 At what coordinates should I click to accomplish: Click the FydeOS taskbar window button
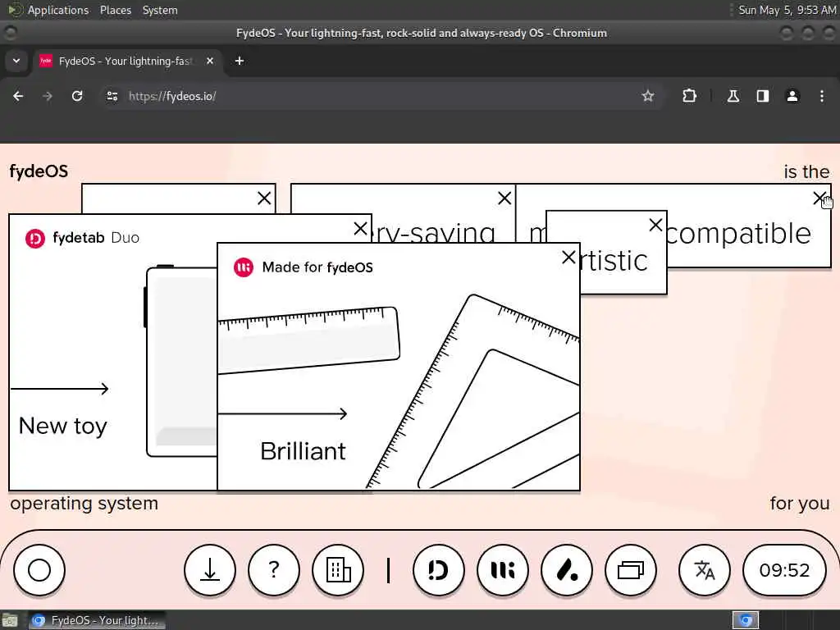97,620
